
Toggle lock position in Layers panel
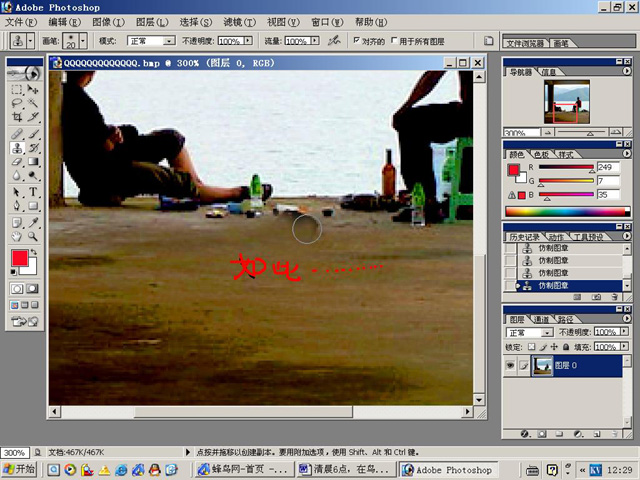pos(554,347)
